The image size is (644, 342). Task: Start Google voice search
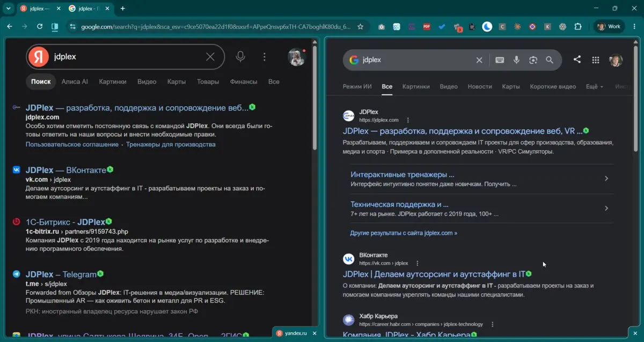click(x=516, y=60)
